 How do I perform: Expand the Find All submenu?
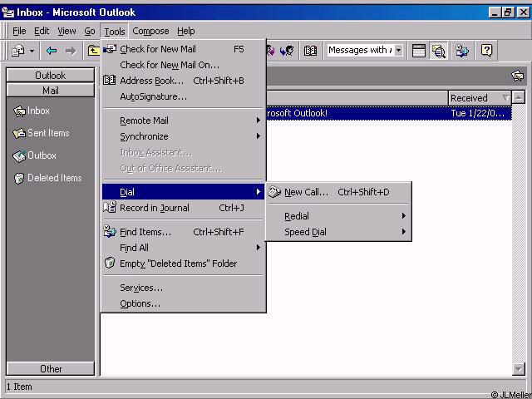click(183, 248)
